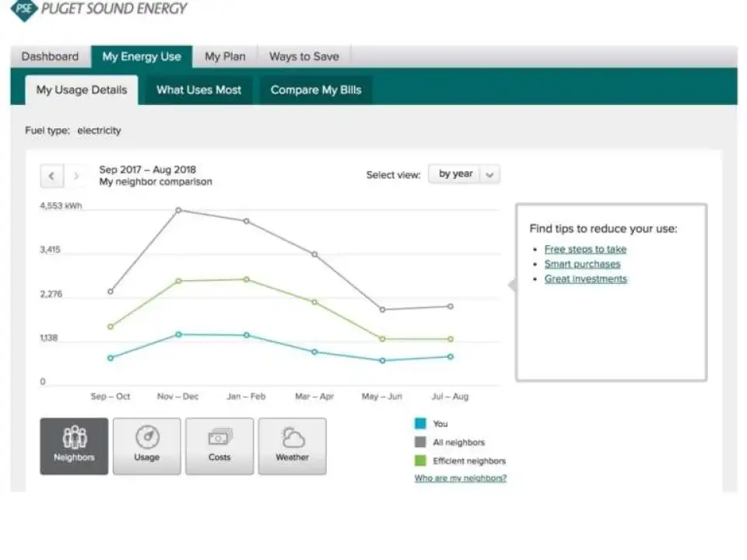Click the PSE logo icon
The height and width of the screenshot is (560, 747).
24,10
